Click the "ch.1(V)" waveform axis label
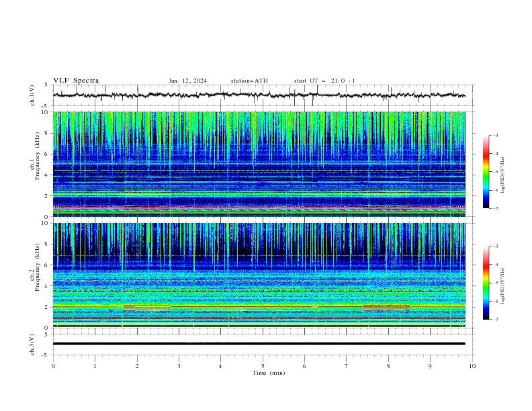 (x=32, y=95)
